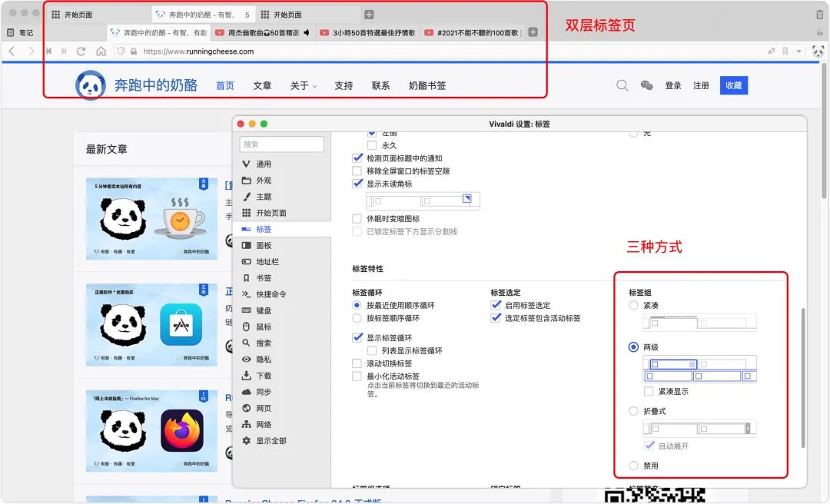The height and width of the screenshot is (504, 830).
Task: Open the App Store article thumbnail
Action: [151, 324]
